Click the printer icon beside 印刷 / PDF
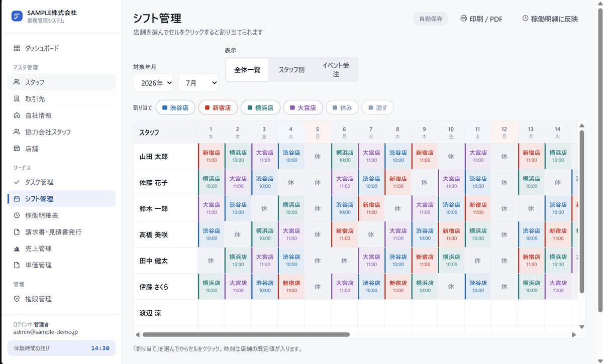The height and width of the screenshot is (364, 603). pyautogui.click(x=464, y=19)
